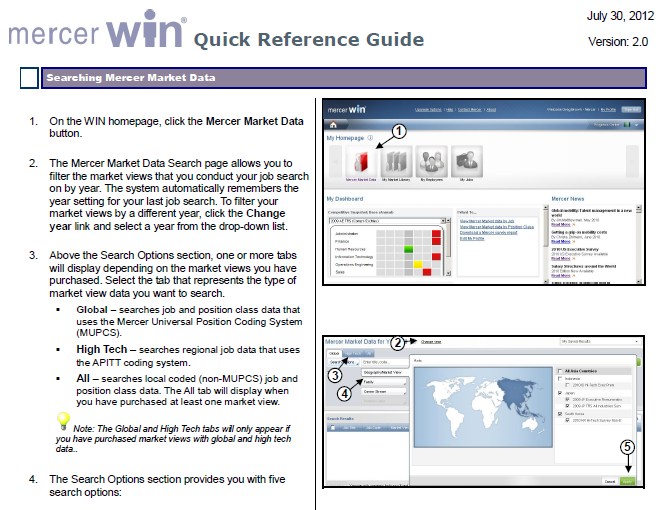Open the My Jobs icon

pyautogui.click(x=466, y=162)
